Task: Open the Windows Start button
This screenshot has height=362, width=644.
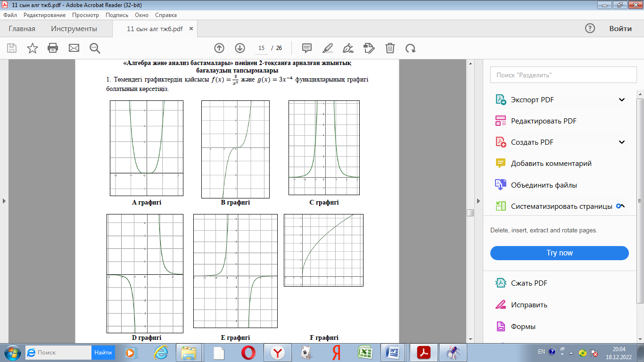Action: (12, 352)
